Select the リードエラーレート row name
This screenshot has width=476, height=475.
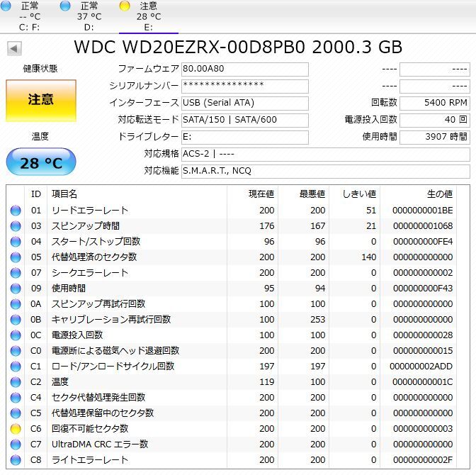[x=90, y=211]
